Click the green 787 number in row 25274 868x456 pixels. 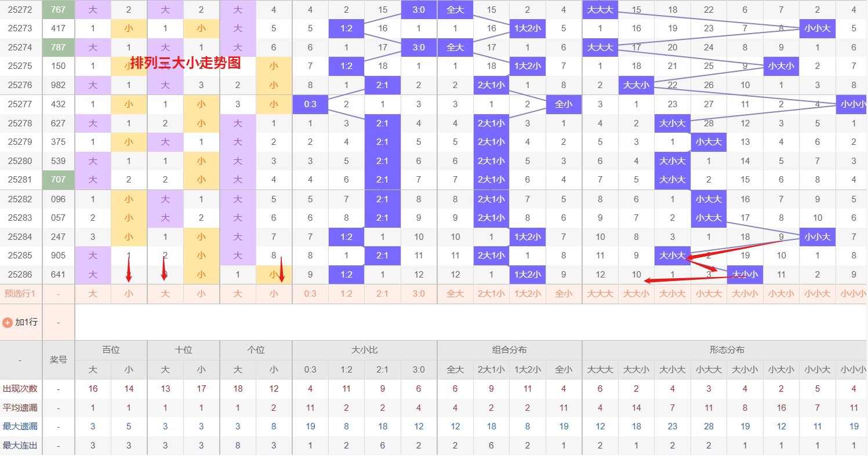tap(59, 48)
